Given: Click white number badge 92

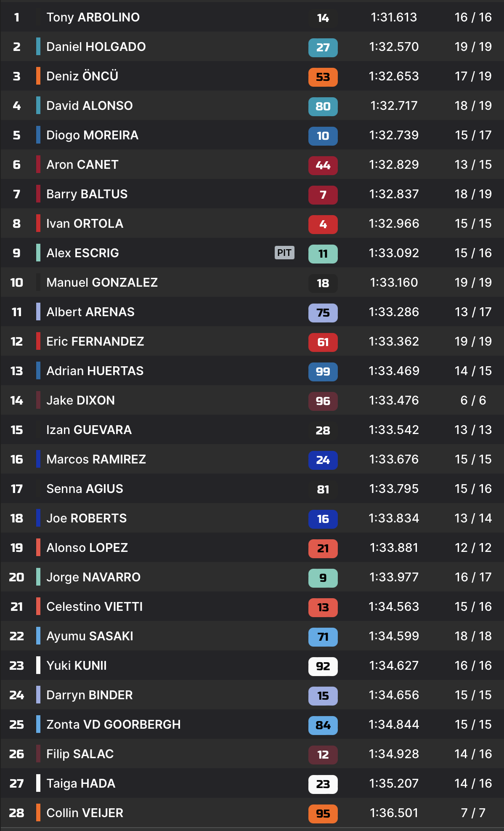Looking at the screenshot, I should tap(323, 666).
